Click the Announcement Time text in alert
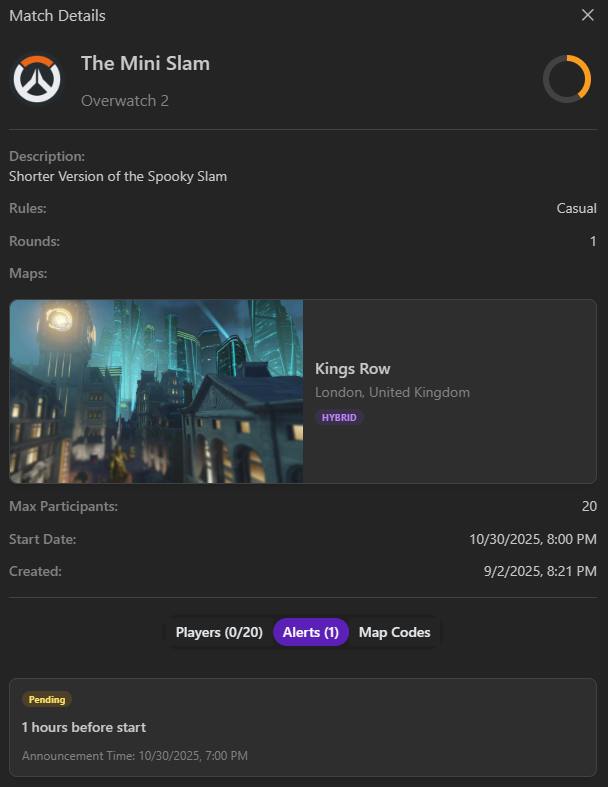 pos(135,756)
